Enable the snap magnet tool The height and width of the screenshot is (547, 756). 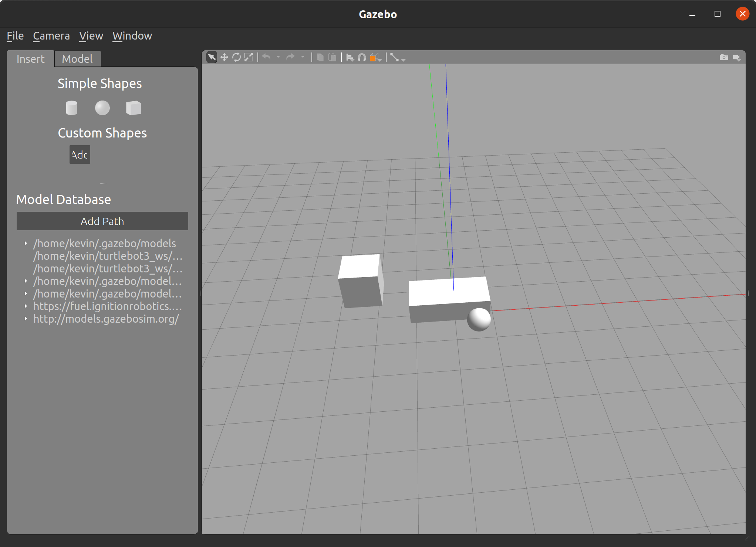click(362, 58)
